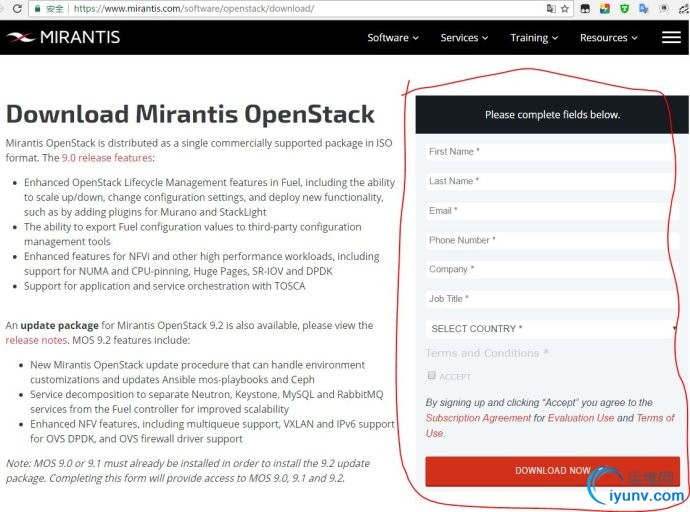Open the colorful pinwheel extension icon
This screenshot has height=512, width=690.
coord(605,8)
